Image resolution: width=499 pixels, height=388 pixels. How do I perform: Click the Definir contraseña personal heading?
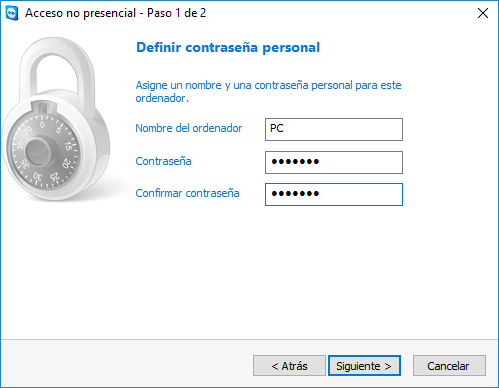[x=228, y=48]
